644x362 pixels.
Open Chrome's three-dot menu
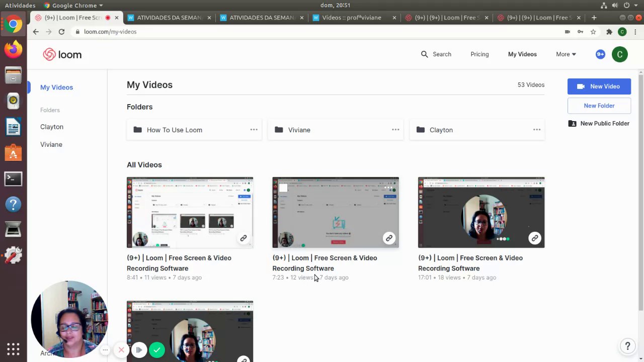(635, 32)
